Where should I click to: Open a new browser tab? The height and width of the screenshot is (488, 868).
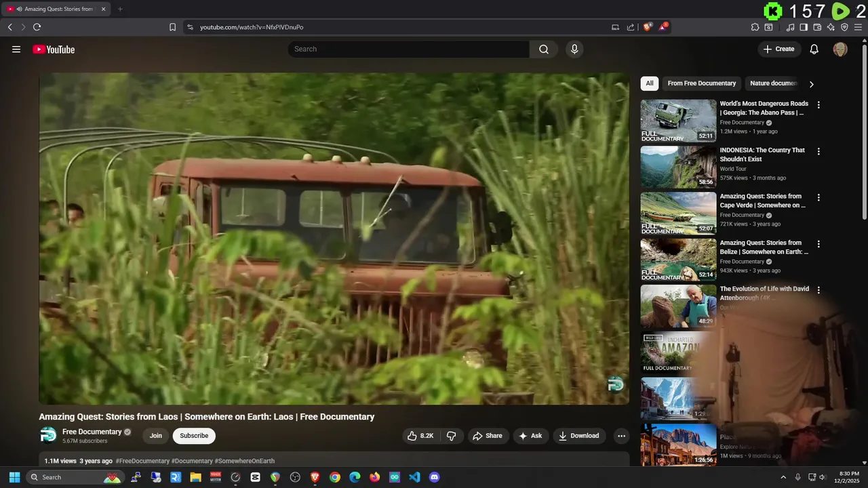[x=120, y=9]
